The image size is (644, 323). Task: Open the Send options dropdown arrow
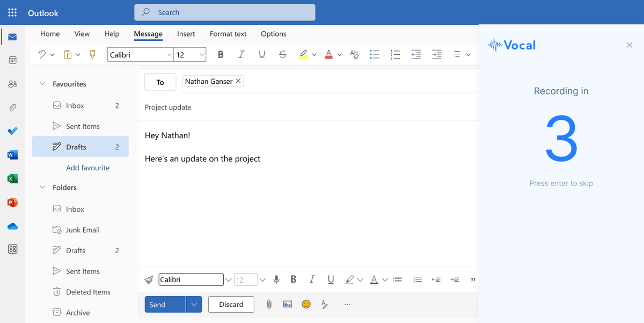tap(194, 304)
